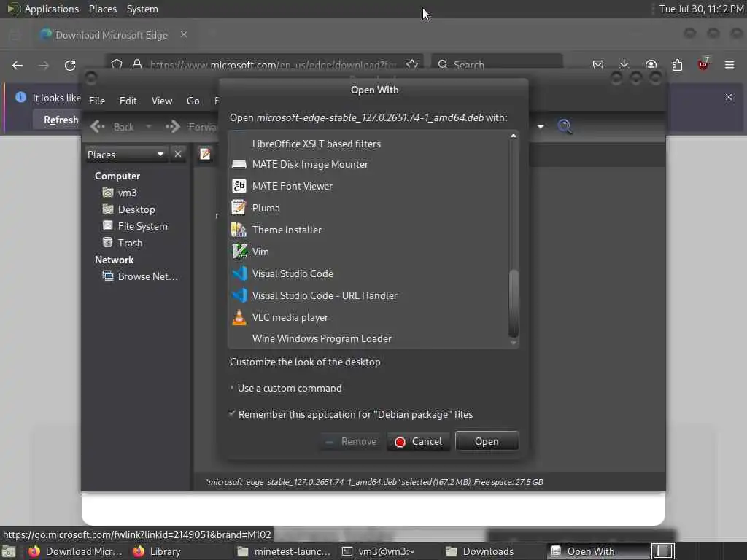Close the Download Microsoft Edge tab
The width and height of the screenshot is (747, 560).
pos(183,34)
